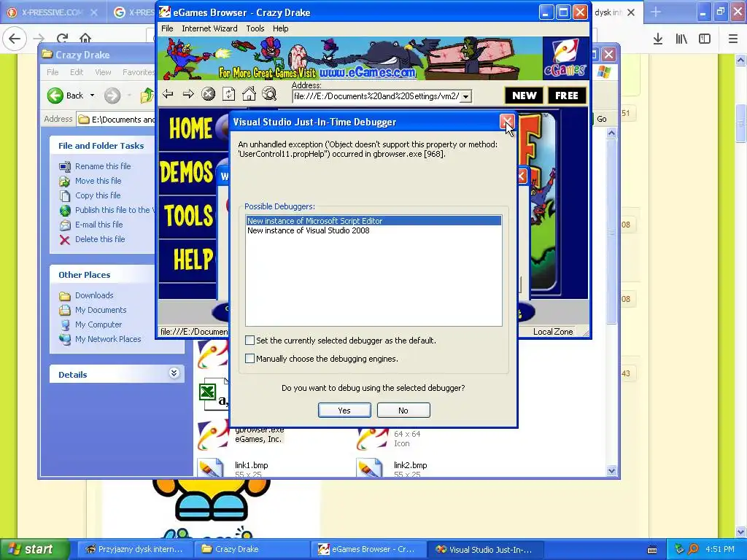Click E-mail this file task

(x=98, y=225)
